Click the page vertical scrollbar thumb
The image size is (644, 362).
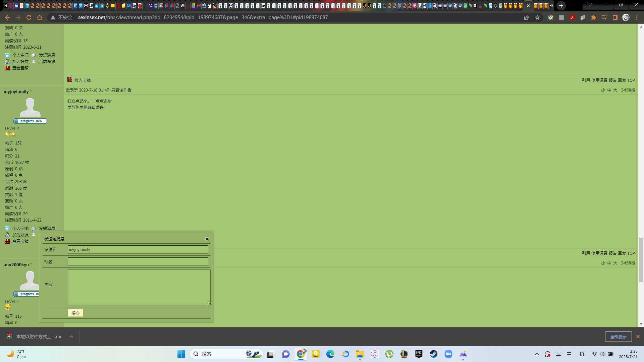click(x=641, y=260)
